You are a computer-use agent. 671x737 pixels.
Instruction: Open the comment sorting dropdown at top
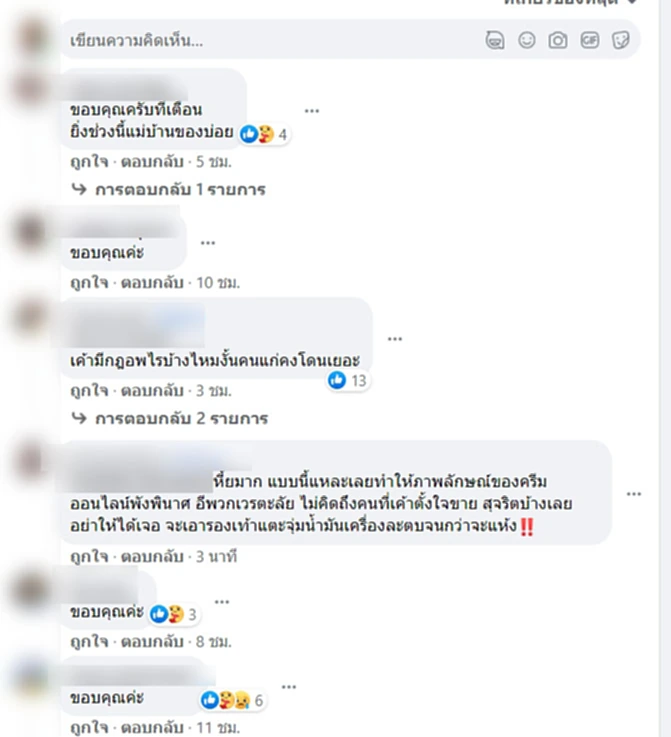570,2
